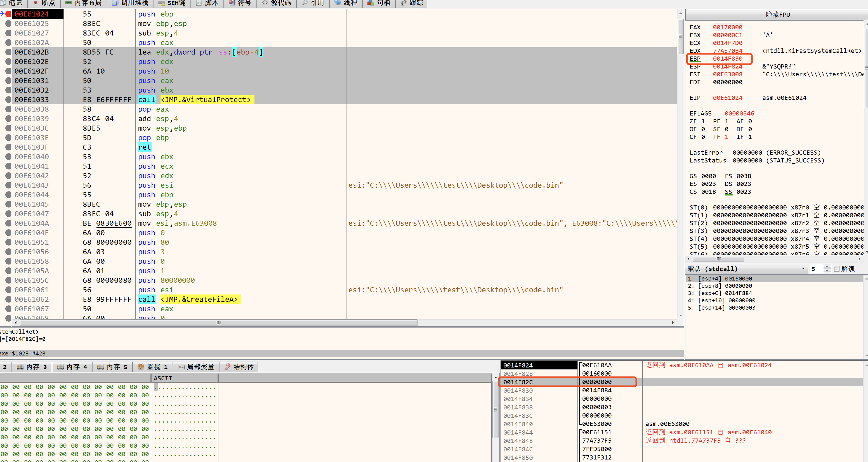Click disassembly vertical scrollbar down arrow

(680, 315)
